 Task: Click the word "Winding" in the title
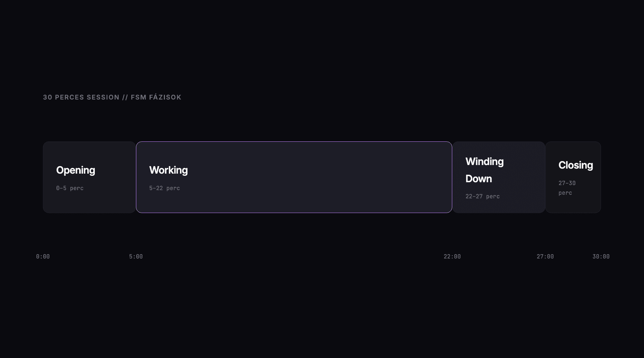(x=484, y=161)
